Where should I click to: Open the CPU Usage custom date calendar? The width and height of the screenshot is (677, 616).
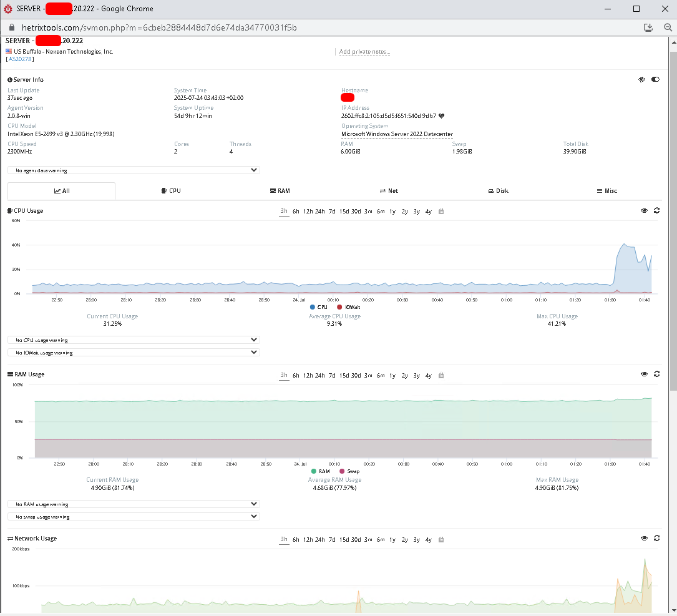441,211
